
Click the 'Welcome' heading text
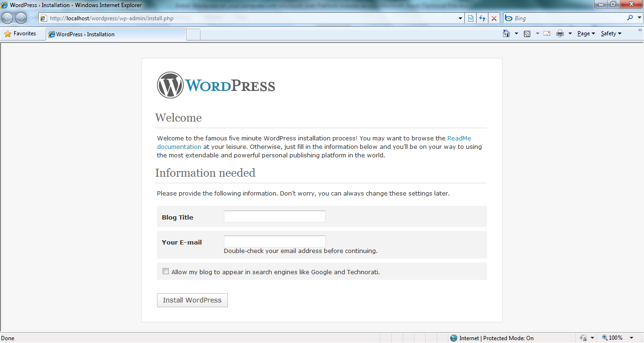[178, 118]
